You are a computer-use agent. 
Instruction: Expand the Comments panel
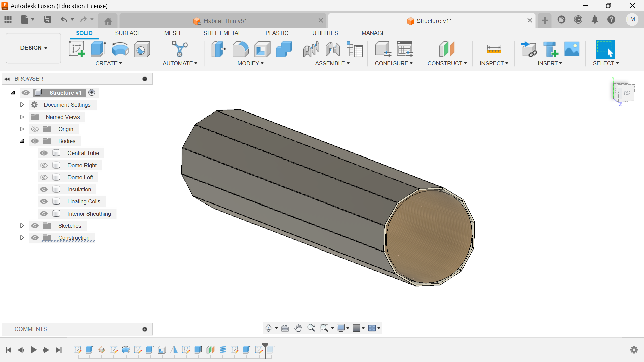click(145, 329)
